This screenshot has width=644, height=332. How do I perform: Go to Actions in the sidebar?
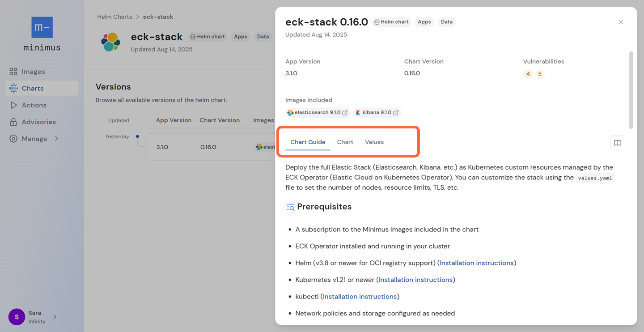(42, 105)
